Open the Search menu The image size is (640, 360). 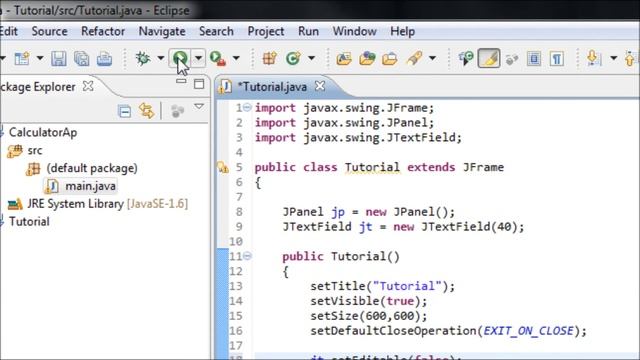(x=216, y=31)
